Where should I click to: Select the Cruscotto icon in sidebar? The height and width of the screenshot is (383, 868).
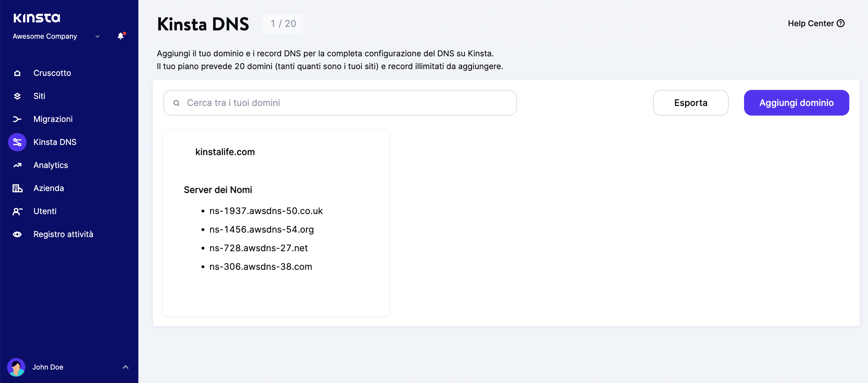click(17, 73)
